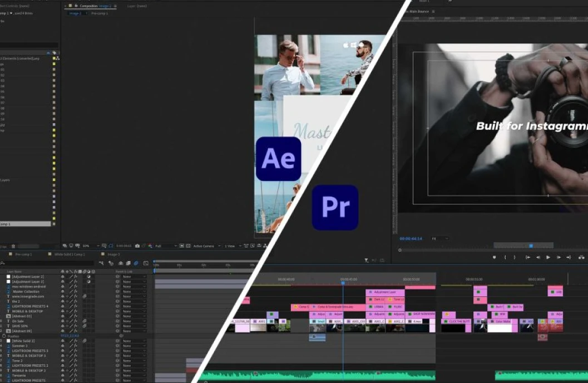Viewport: 588px width, 383px height.
Task: Click the pick whip for Tanzania layer
Action: [118, 376]
